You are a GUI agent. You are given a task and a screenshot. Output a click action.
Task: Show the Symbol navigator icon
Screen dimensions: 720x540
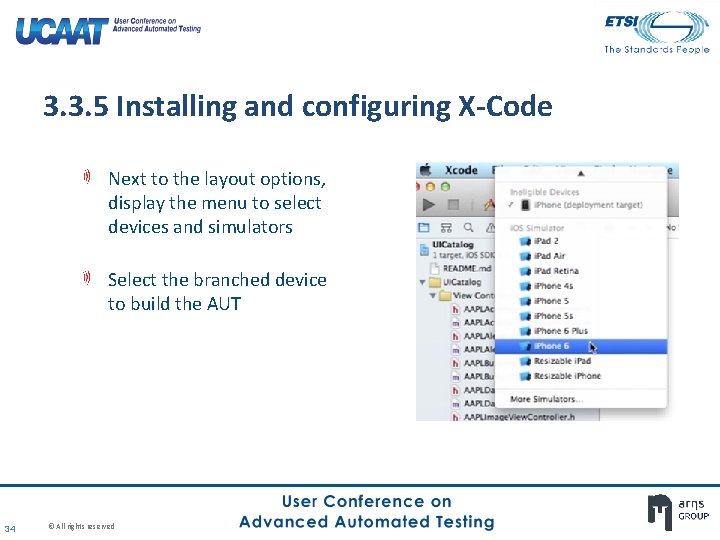point(446,228)
